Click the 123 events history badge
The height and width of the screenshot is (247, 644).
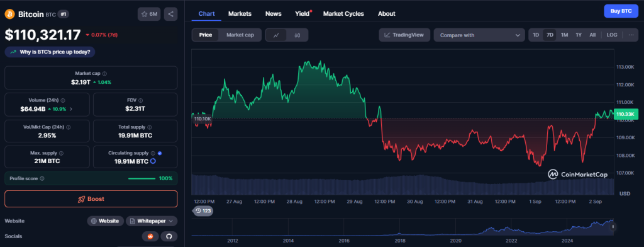click(x=203, y=211)
